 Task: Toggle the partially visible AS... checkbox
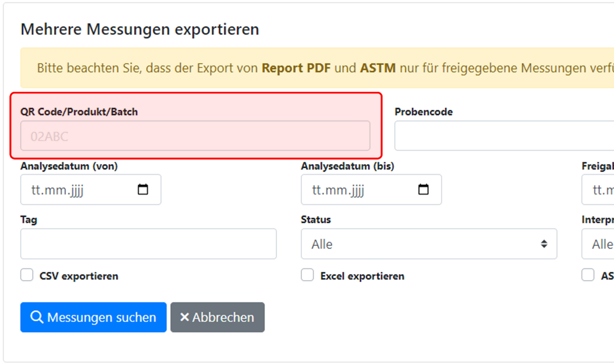coord(588,275)
